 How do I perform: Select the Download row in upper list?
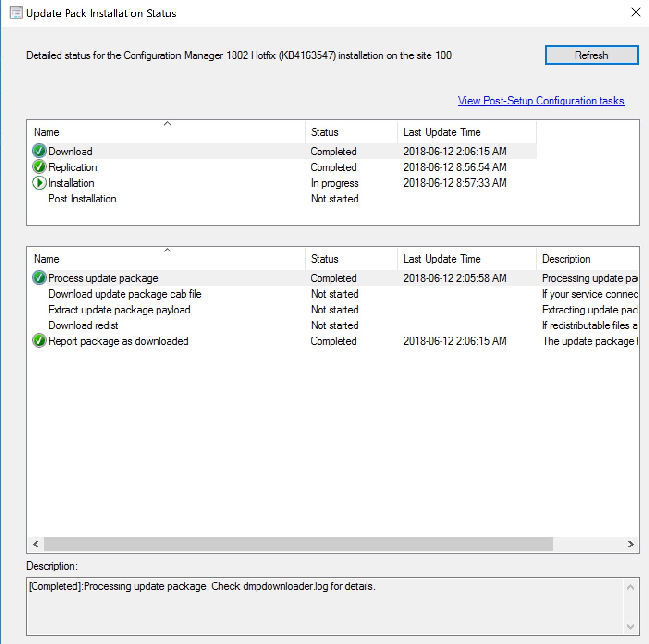tap(282, 151)
